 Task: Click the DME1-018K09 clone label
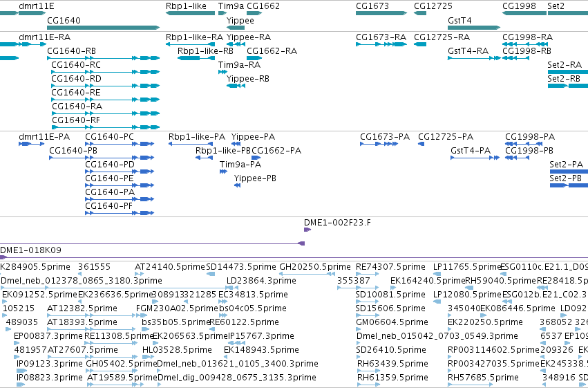tap(31, 250)
